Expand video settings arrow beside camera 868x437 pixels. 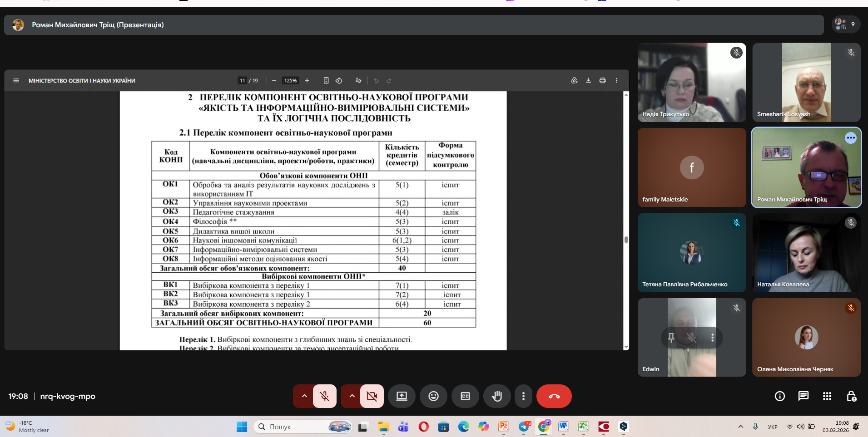352,396
